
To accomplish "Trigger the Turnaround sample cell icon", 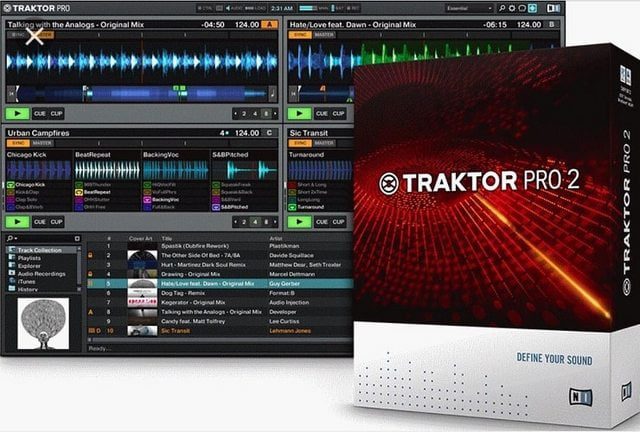I will point(292,207).
